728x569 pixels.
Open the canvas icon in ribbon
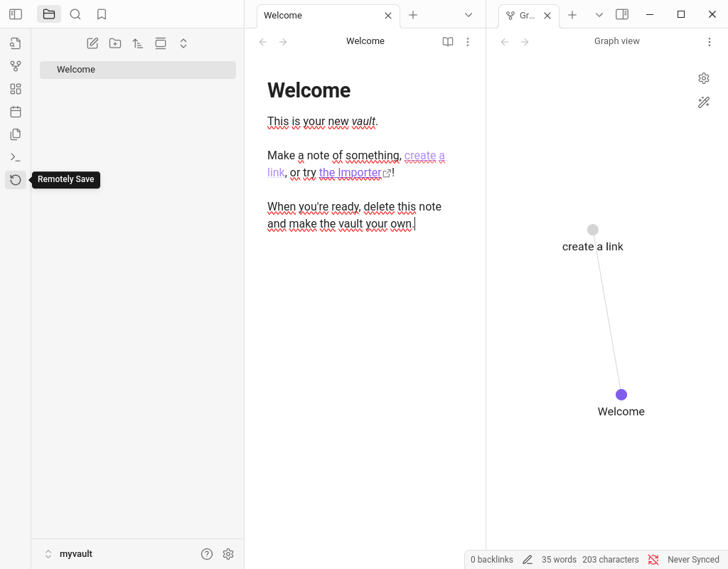pos(15,89)
